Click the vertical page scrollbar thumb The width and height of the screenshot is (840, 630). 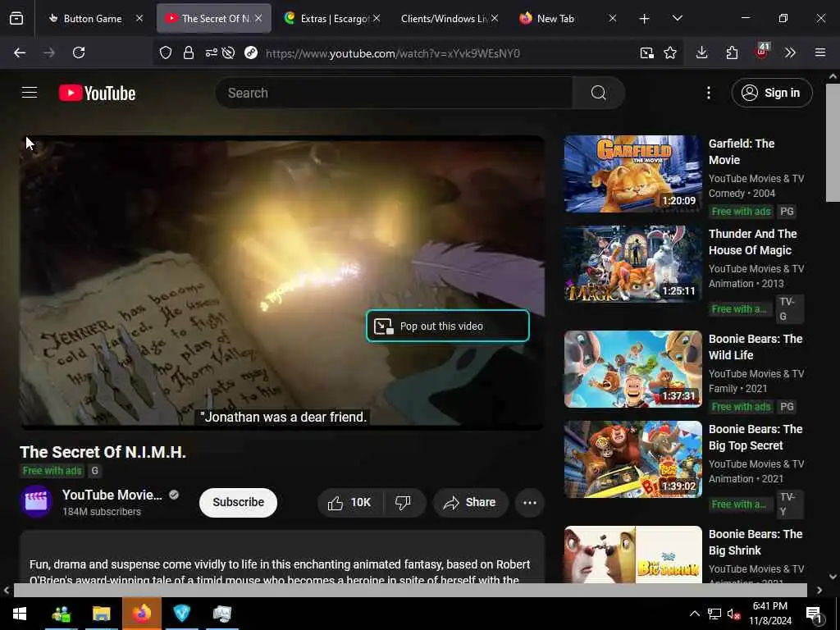[833, 143]
